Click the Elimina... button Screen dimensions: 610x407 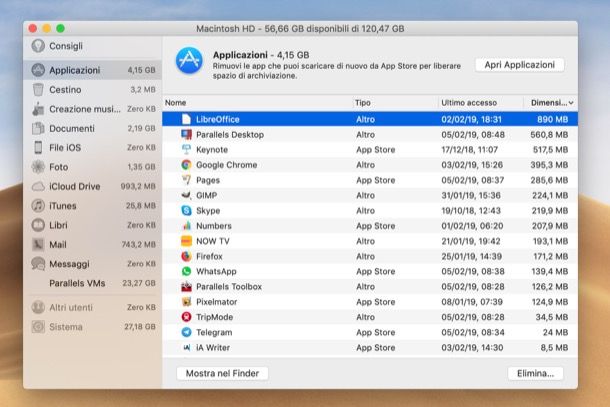535,374
